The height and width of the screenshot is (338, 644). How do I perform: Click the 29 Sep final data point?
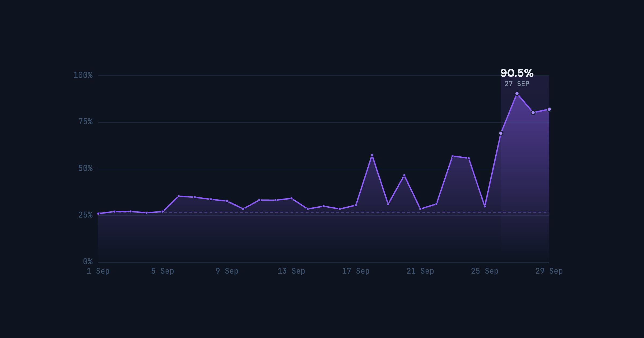[549, 109]
